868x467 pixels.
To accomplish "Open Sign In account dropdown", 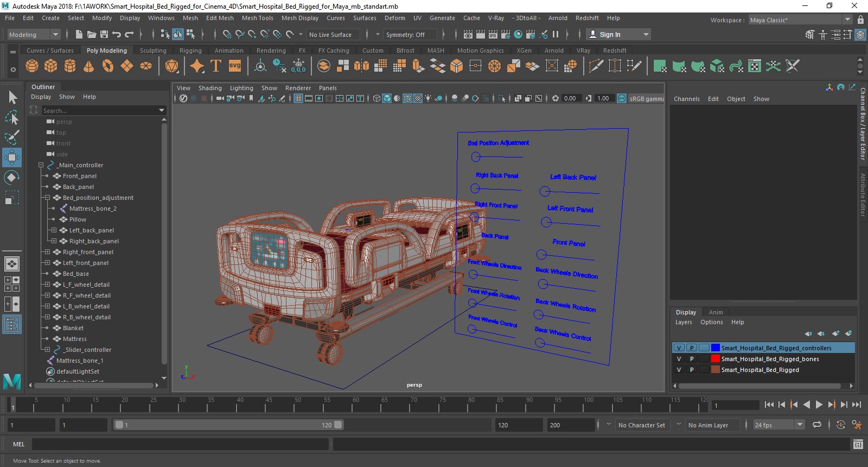I will pyautogui.click(x=619, y=34).
